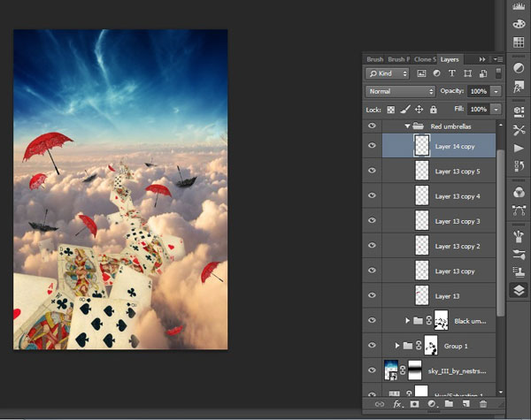Image resolution: width=531 pixels, height=420 pixels.
Task: Filter layers by pixel layers icon
Action: [421, 73]
